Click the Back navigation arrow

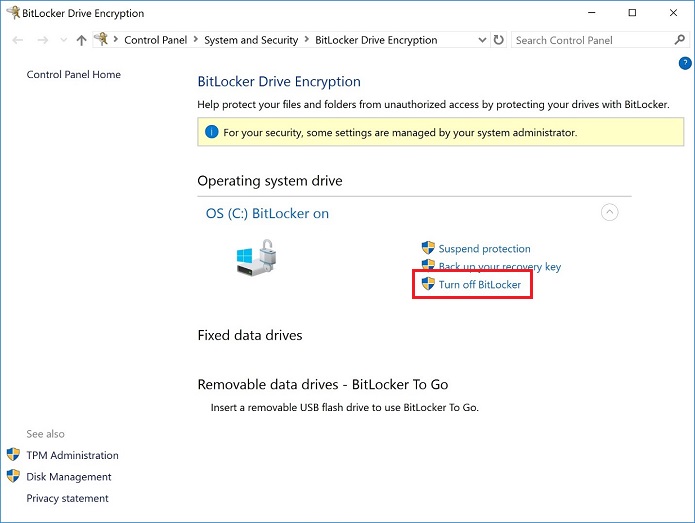click(17, 40)
